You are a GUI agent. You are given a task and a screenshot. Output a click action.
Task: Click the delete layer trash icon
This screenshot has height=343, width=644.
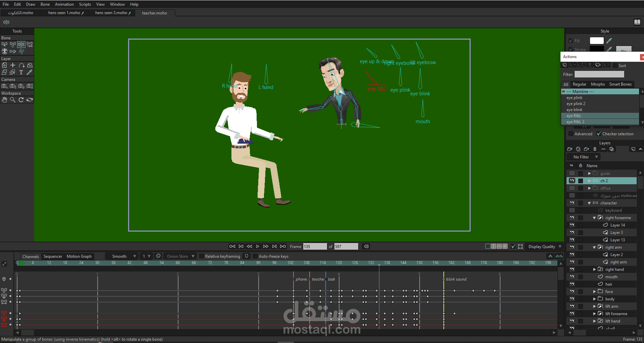(595, 149)
